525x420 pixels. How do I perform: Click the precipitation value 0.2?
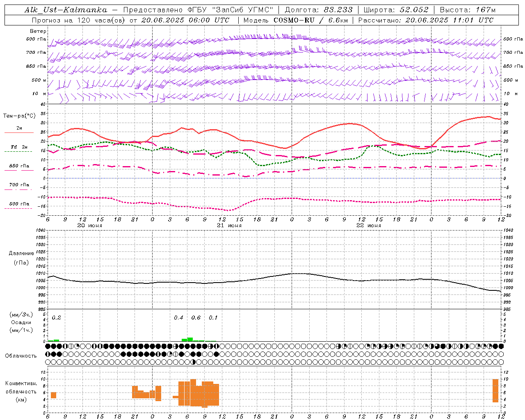(x=57, y=318)
